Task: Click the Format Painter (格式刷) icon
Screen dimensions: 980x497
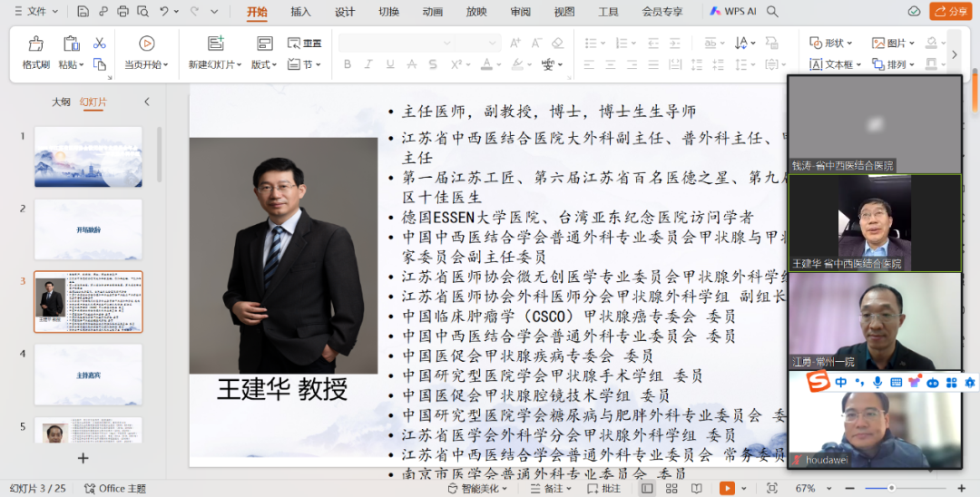Action: point(35,44)
